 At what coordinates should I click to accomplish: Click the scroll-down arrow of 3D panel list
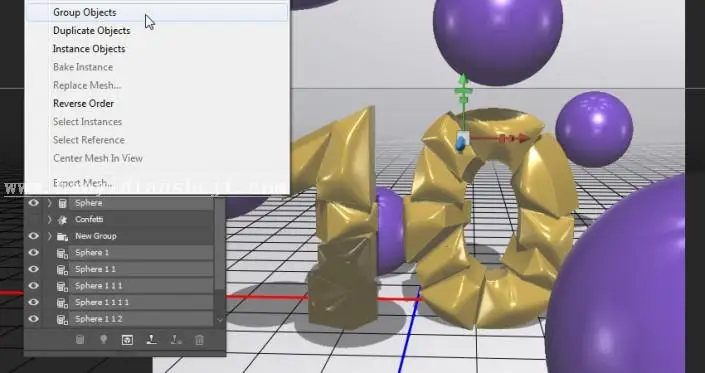[220, 320]
